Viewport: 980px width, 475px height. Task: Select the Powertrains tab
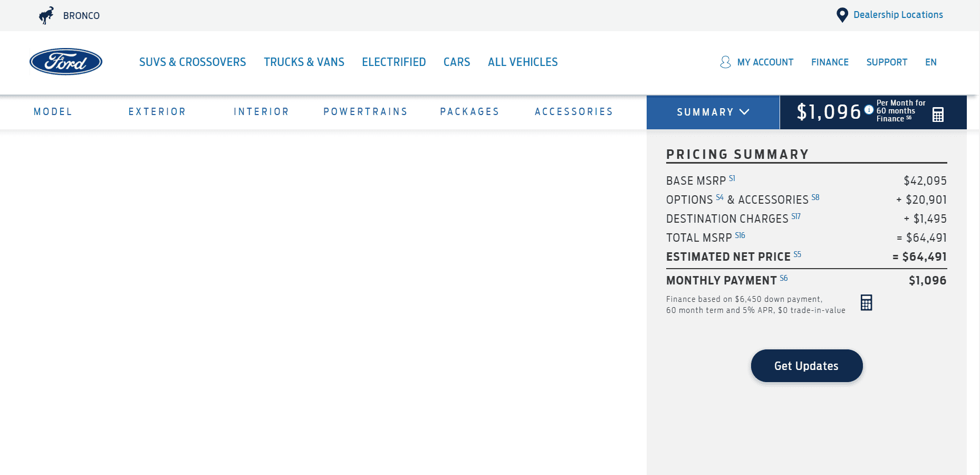pyautogui.click(x=366, y=112)
